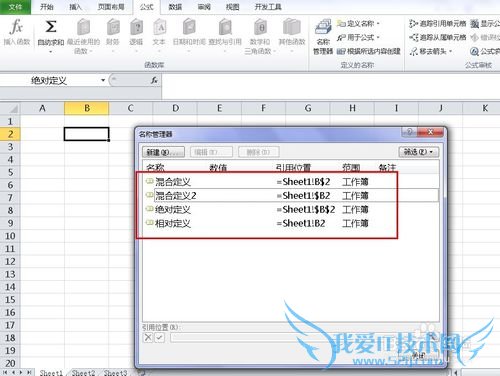This screenshot has width=500, height=376.
Task: Click Trace Dependents
Action: click(x=438, y=37)
